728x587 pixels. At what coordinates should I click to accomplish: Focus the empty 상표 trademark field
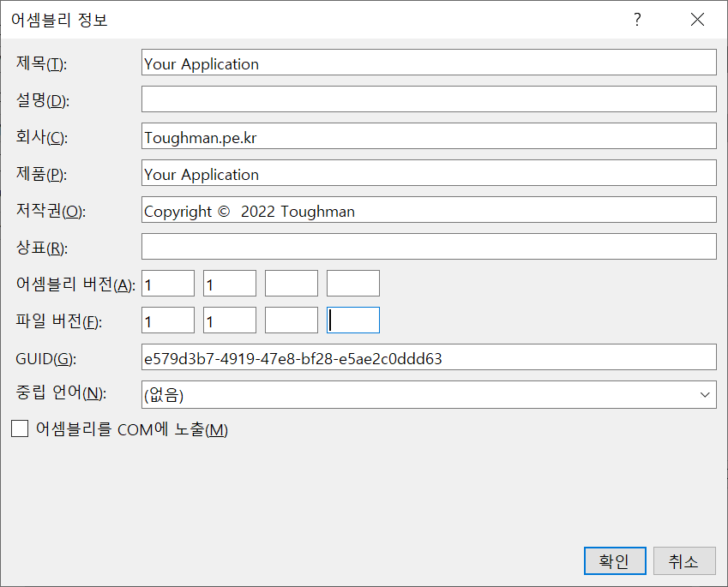[x=429, y=247]
